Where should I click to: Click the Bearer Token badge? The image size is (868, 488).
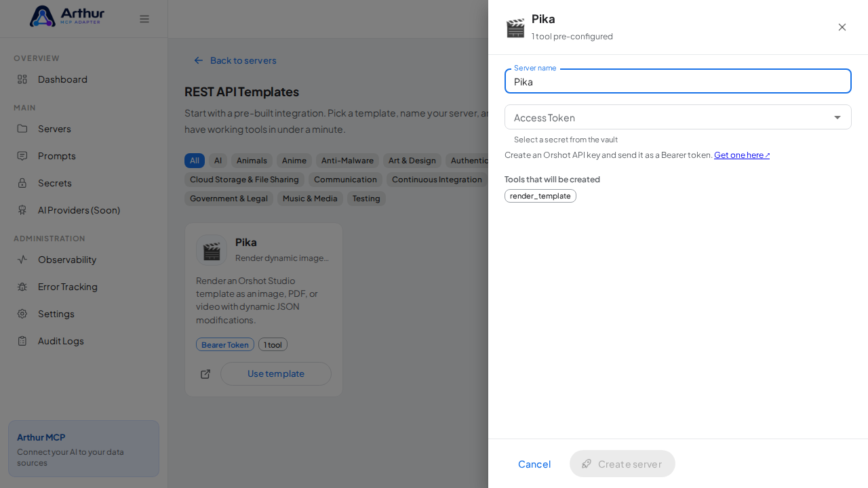click(225, 344)
